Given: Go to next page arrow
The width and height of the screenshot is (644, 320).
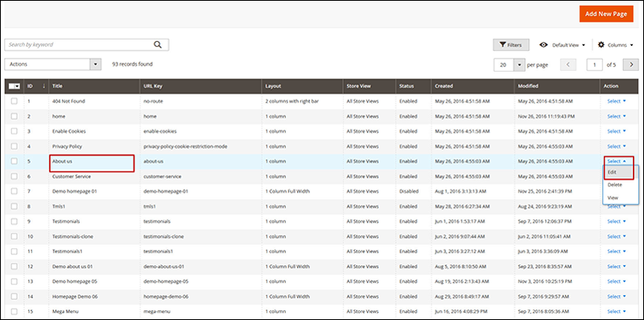Looking at the screenshot, I should tap(631, 64).
